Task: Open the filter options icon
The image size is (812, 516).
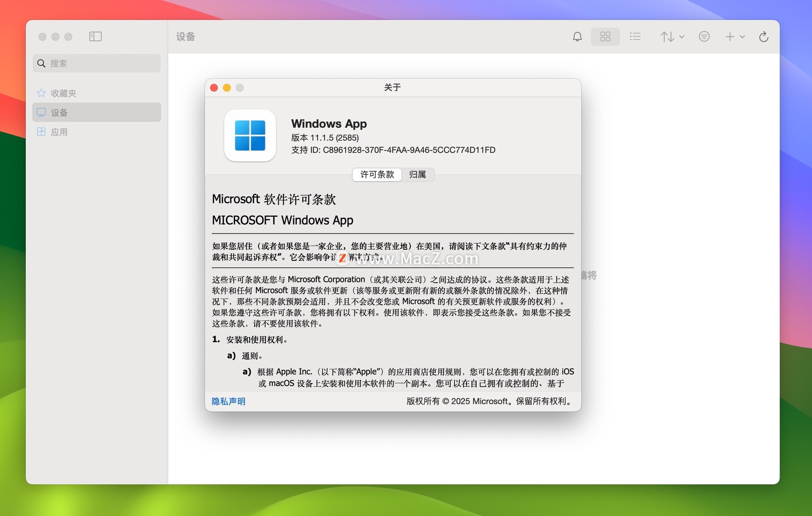Action: pyautogui.click(x=704, y=37)
